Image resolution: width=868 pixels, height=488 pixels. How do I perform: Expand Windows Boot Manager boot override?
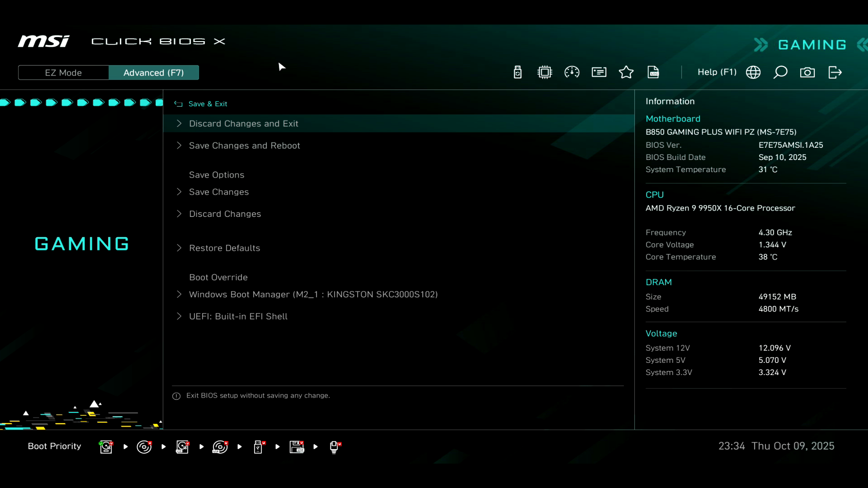click(313, 295)
